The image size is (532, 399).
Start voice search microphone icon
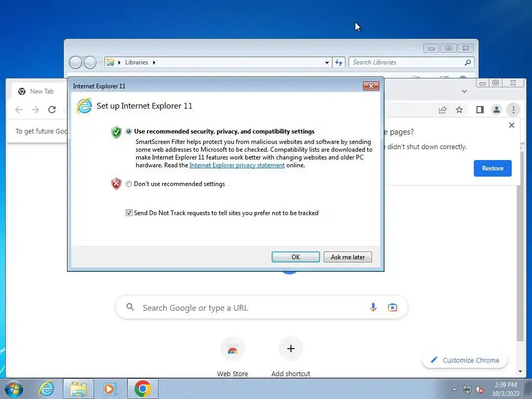373,308
